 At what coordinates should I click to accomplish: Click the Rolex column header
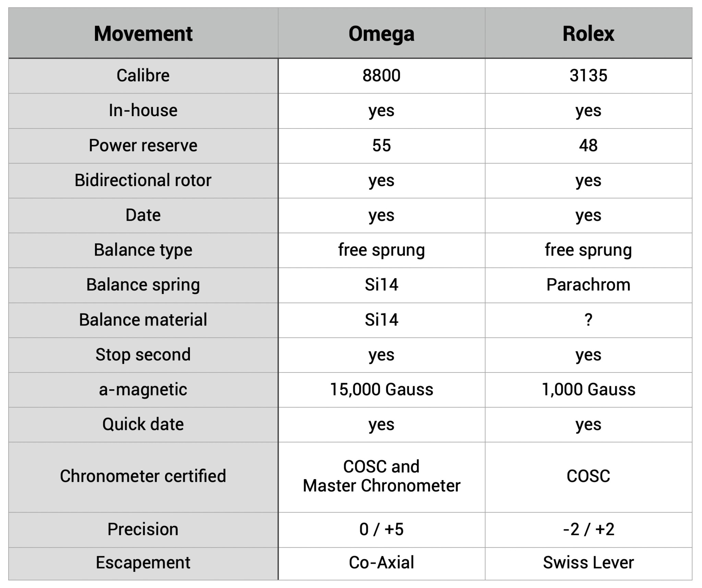588,34
